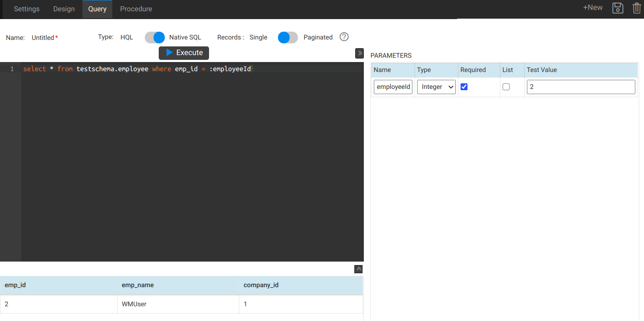The image size is (644, 321).
Task: Click the delete (trash) icon
Action: [x=637, y=8]
